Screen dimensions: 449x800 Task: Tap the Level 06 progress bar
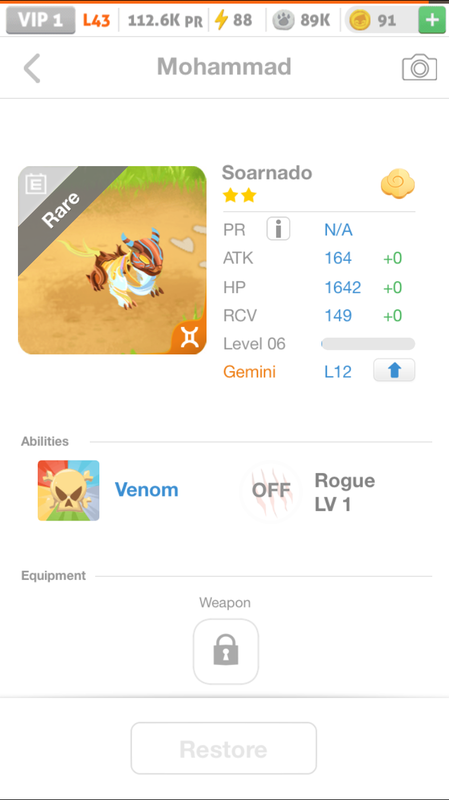click(x=368, y=344)
